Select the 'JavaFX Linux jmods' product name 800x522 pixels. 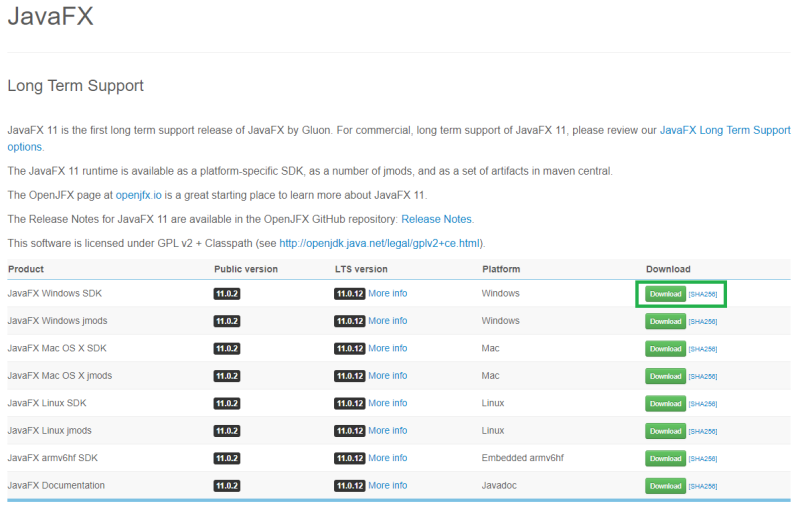pyautogui.click(x=49, y=431)
